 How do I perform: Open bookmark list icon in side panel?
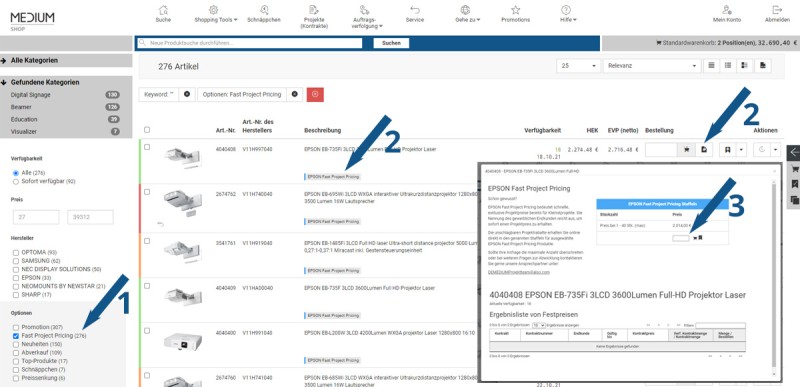794,184
